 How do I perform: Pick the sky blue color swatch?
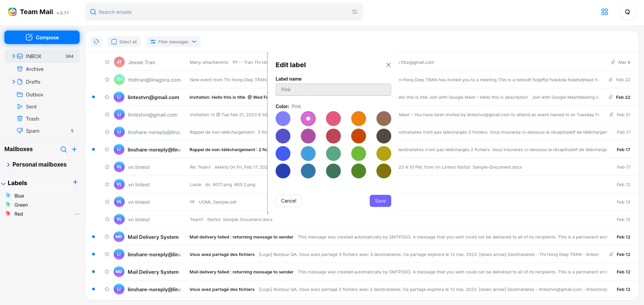click(x=308, y=154)
